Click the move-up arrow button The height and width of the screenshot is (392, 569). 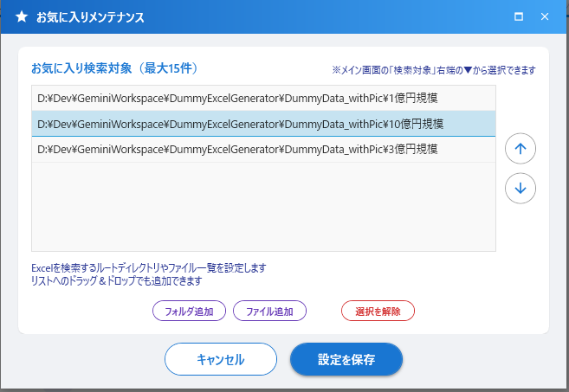click(520, 148)
